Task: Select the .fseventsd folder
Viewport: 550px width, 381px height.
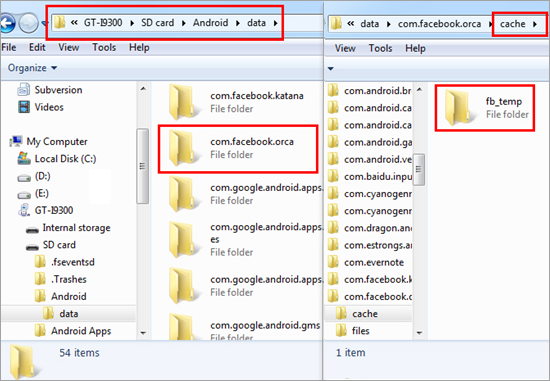Action: pyautogui.click(x=65, y=262)
